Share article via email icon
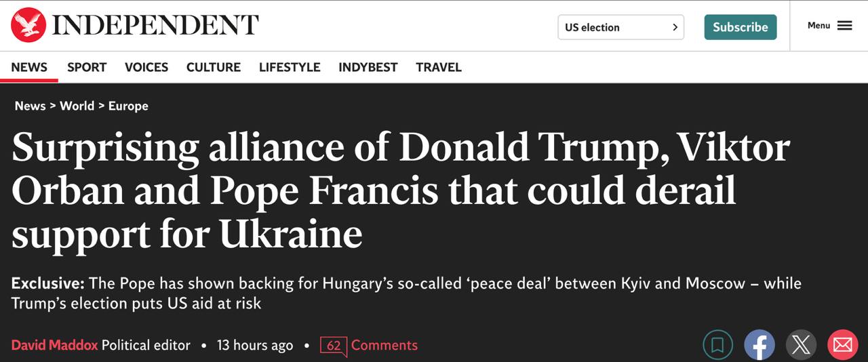This screenshot has height=362, width=868. click(x=842, y=345)
